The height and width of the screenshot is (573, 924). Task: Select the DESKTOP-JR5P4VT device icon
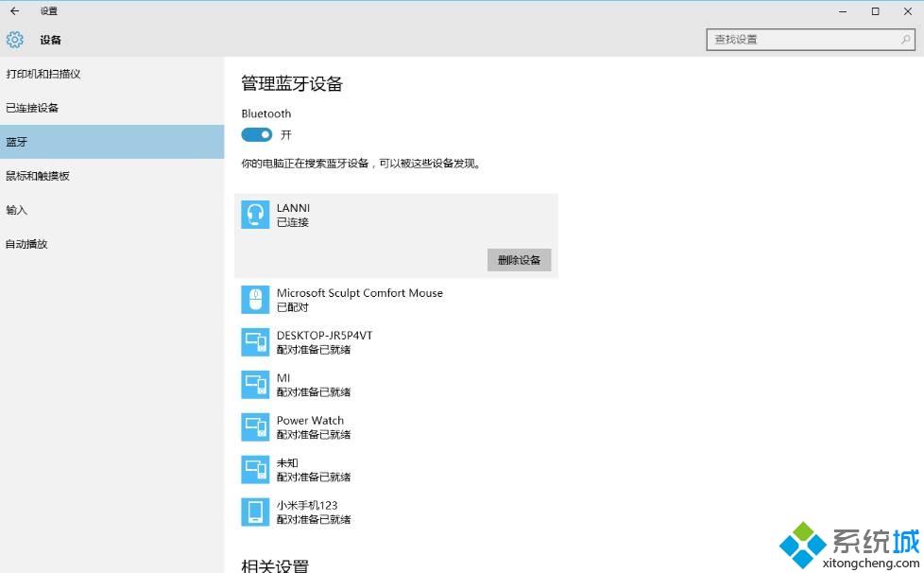255,342
